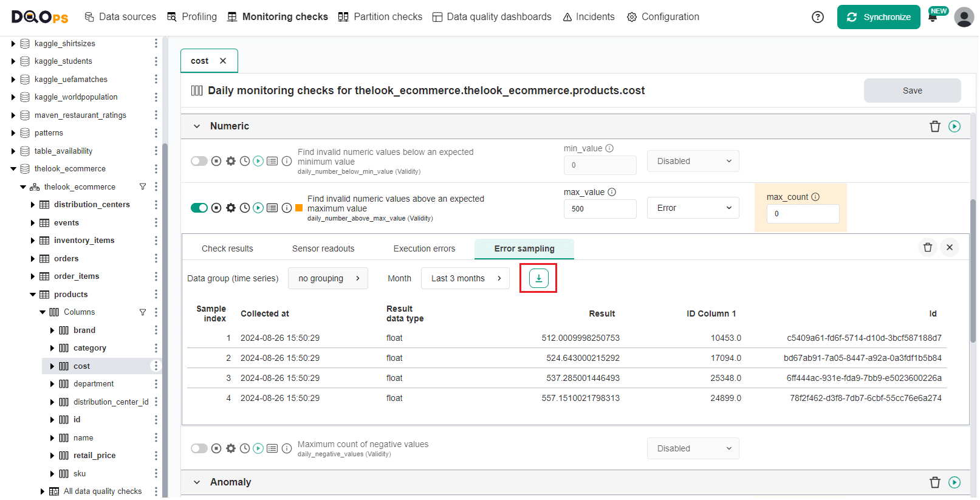Open the Profiling section

(x=192, y=17)
